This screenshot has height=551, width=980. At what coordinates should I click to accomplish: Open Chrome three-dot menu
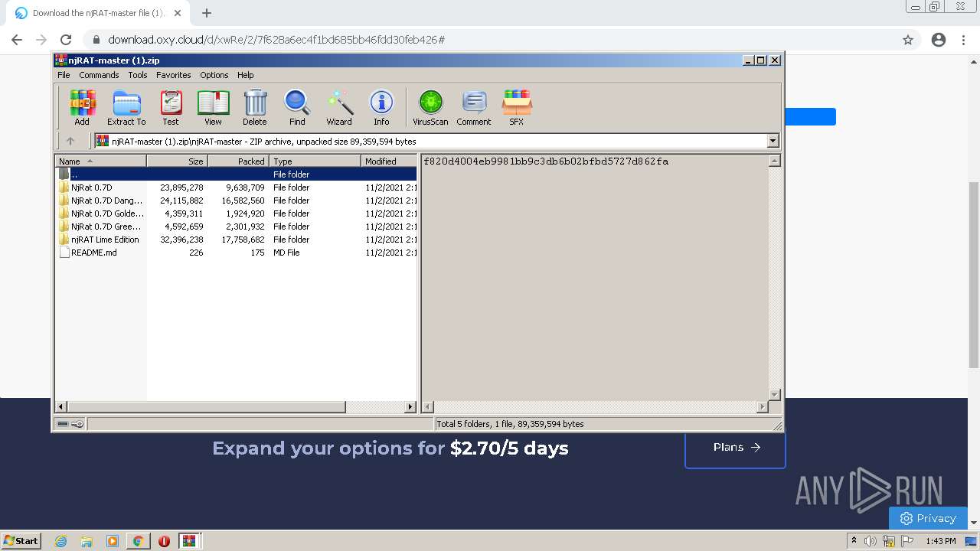coord(963,40)
